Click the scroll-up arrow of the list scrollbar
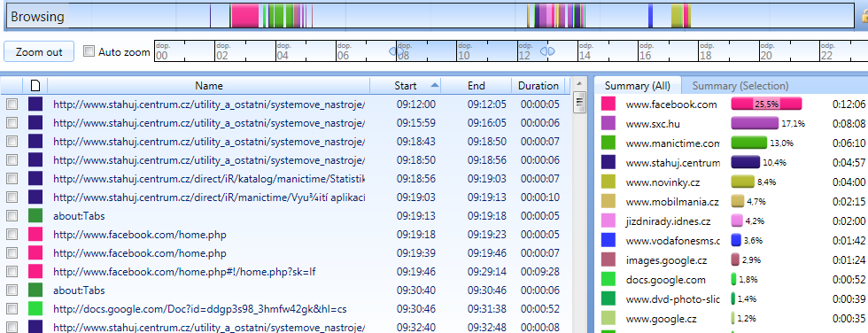Screen dimensions: 868x333 (579, 83)
